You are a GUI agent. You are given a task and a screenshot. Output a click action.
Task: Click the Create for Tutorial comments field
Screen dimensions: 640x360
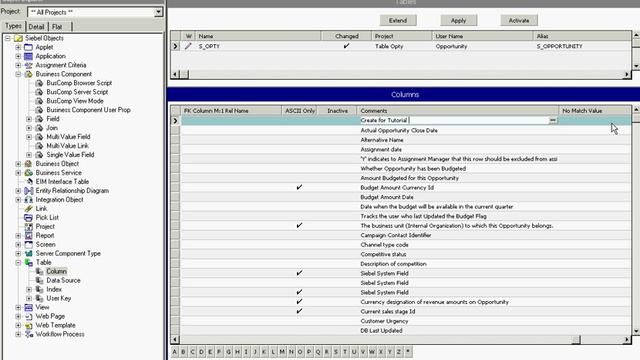454,120
